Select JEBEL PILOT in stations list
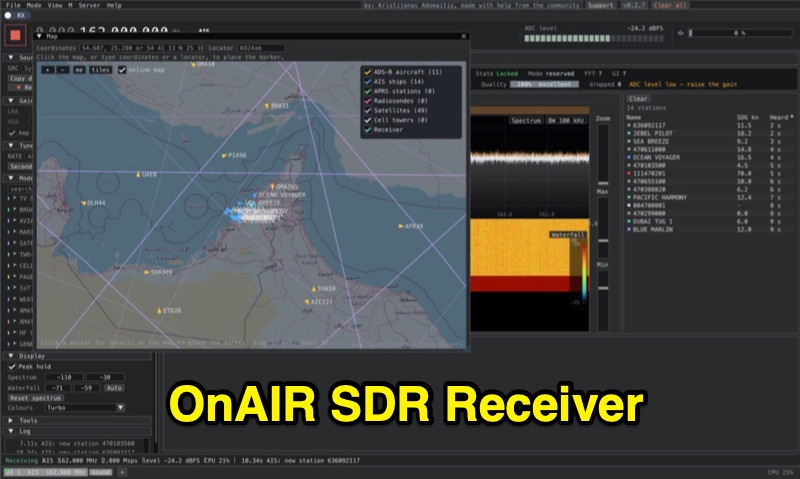Screen dimensions: 800x479 tap(653, 133)
